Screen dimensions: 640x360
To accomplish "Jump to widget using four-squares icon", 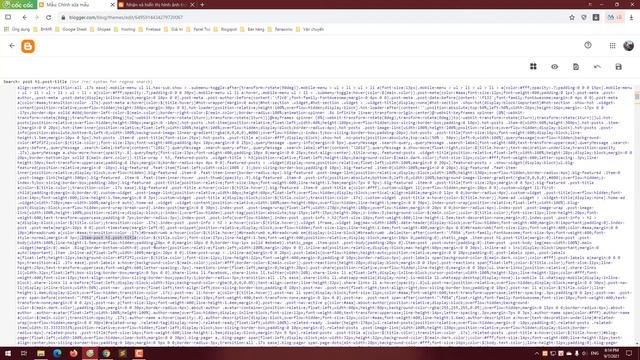I will click(533, 67).
